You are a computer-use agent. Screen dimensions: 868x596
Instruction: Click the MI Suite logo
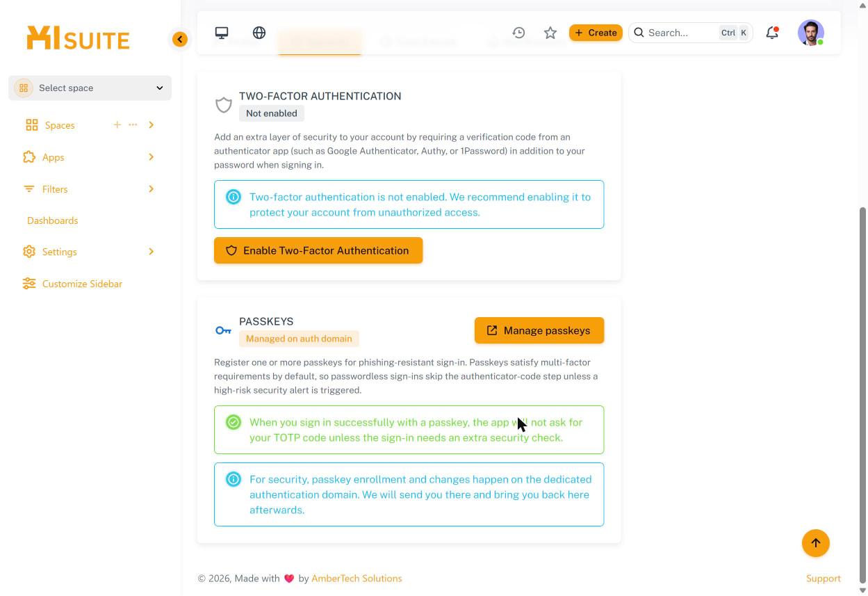click(x=79, y=38)
